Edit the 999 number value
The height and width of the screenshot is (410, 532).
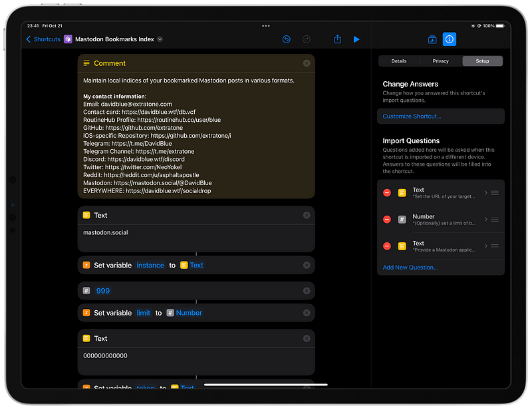point(103,291)
